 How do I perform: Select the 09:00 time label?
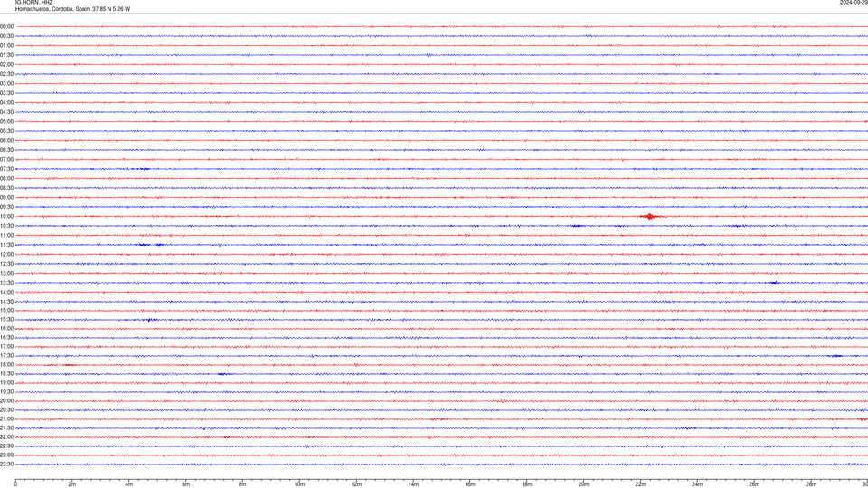point(6,198)
